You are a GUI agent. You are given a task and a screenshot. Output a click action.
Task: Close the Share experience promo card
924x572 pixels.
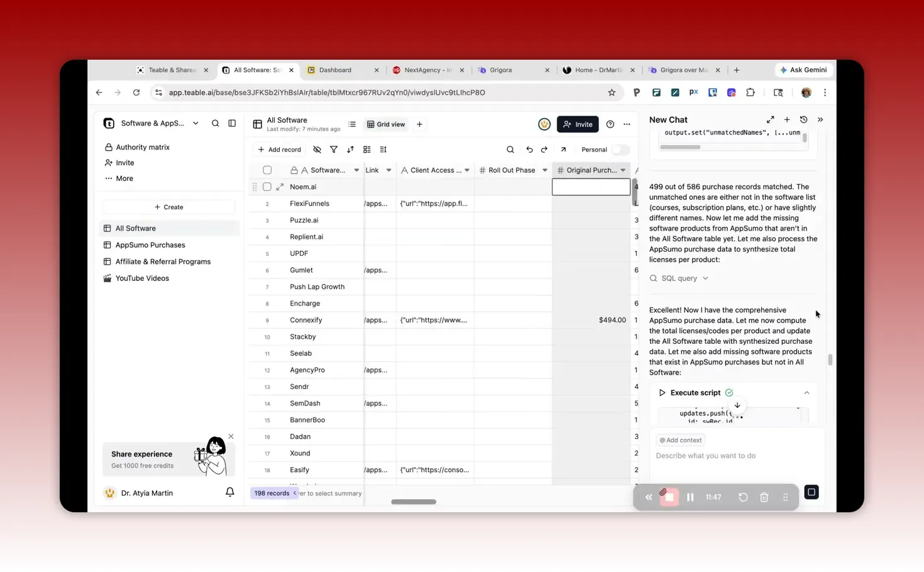click(x=231, y=436)
